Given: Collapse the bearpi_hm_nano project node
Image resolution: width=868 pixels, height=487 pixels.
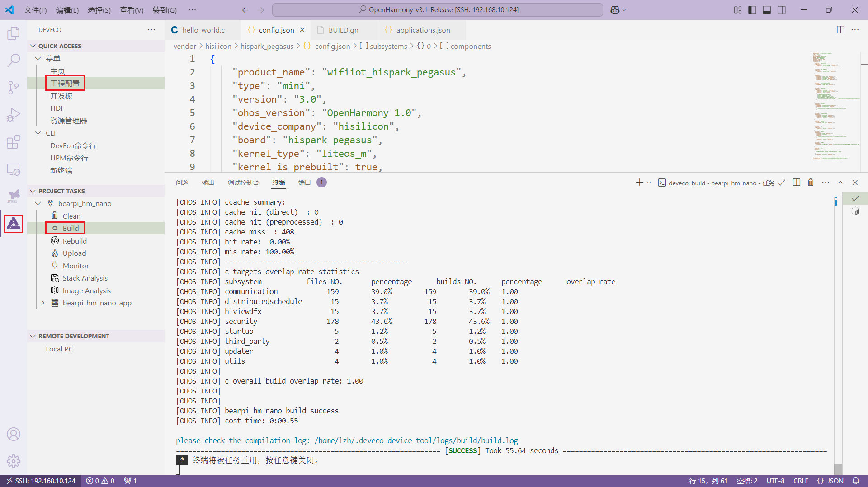Looking at the screenshot, I should 38,204.
